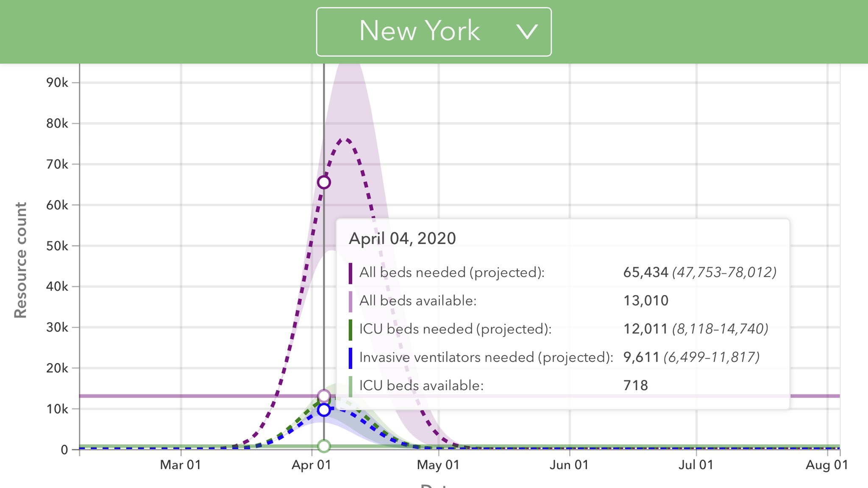Click the 50k y-axis label
This screenshot has height=488, width=868.
click(57, 246)
